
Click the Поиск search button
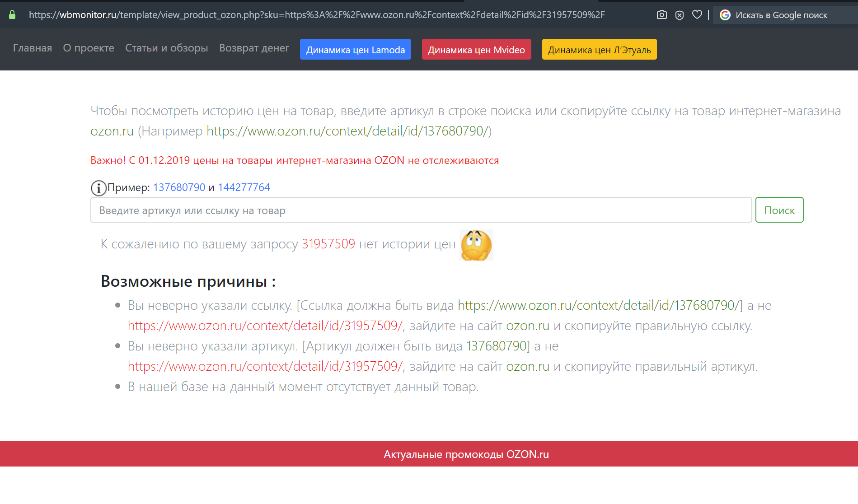coord(779,210)
